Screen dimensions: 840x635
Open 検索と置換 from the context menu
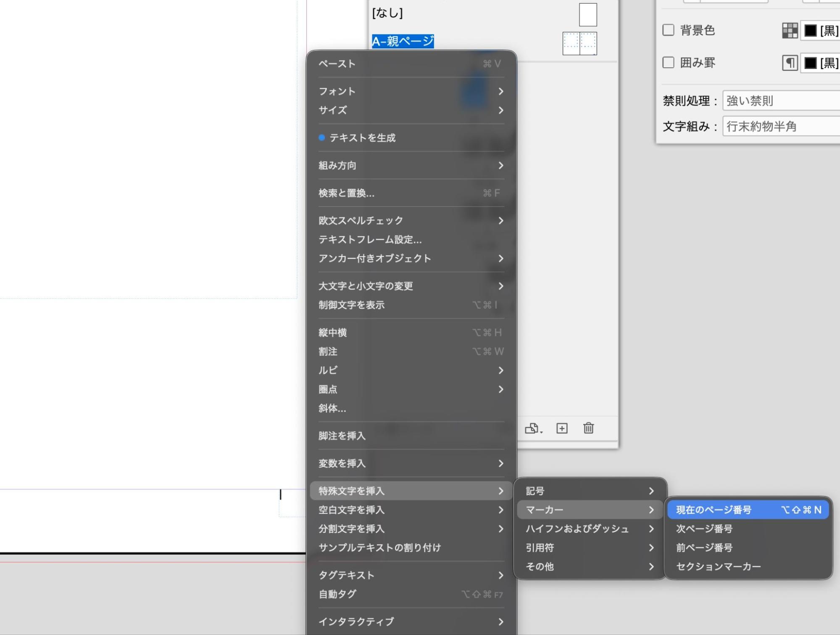point(411,193)
